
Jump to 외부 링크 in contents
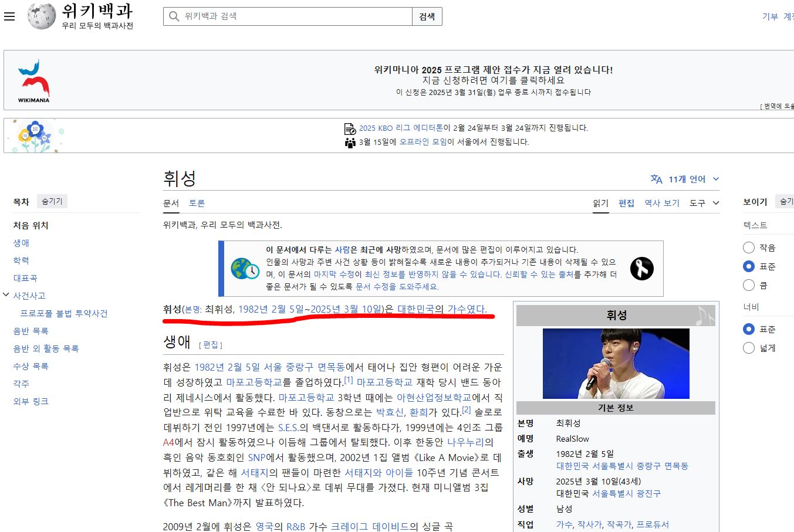[31, 401]
